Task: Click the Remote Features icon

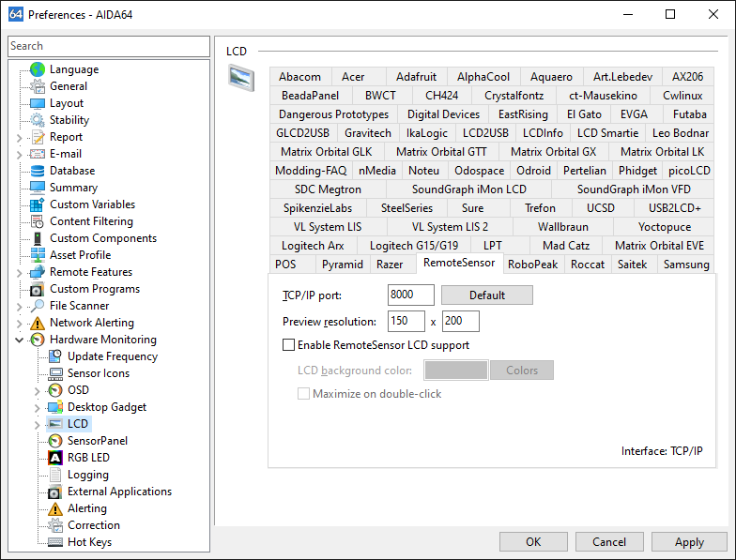Action: 38,272
